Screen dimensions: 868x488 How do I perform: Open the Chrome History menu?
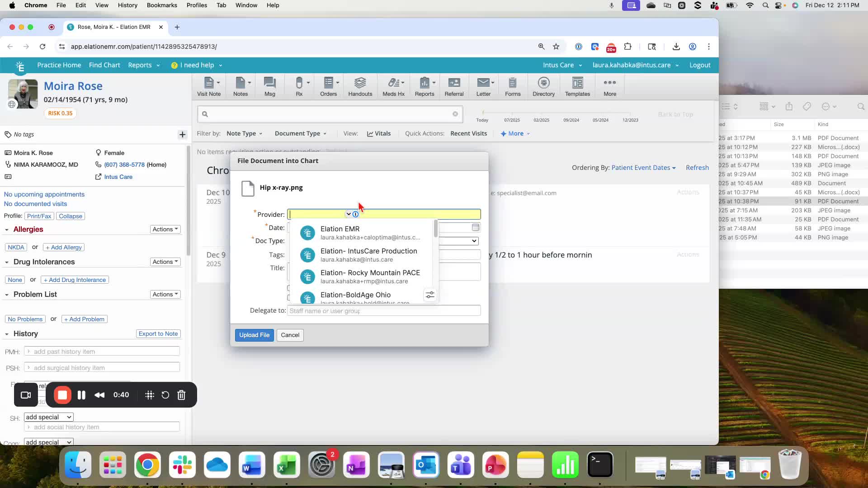pos(127,5)
